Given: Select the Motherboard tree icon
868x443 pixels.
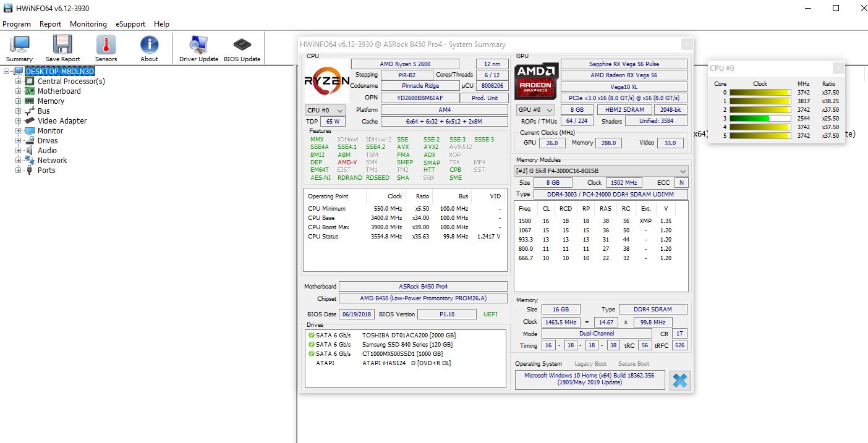Looking at the screenshot, I should [30, 91].
